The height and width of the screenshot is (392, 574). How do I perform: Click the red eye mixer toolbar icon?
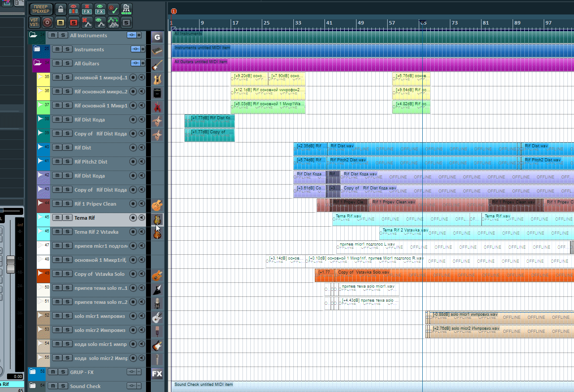pos(74,9)
